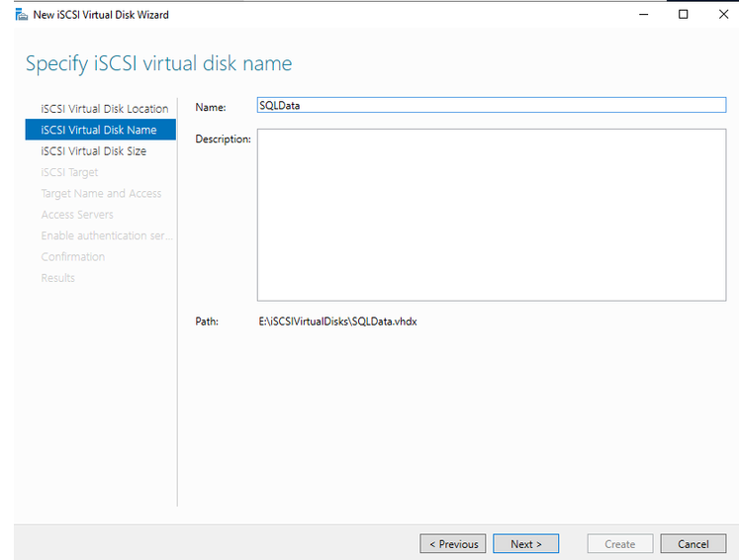Image resolution: width=739 pixels, height=560 pixels.
Task: Click inside the Description text box
Action: pos(491,215)
